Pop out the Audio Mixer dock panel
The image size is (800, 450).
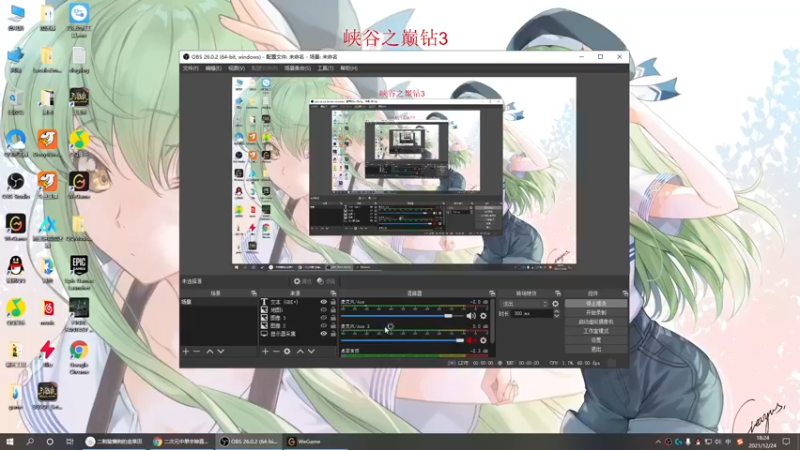[492, 293]
